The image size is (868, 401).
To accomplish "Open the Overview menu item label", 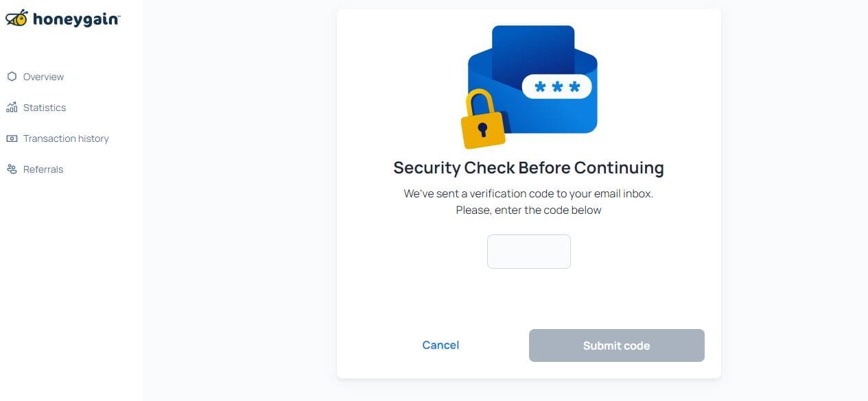I will (43, 77).
